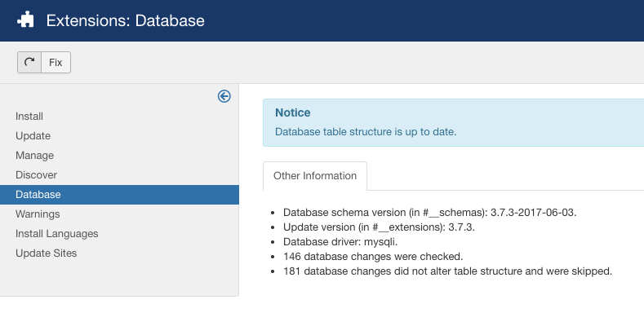The width and height of the screenshot is (644, 326).
Task: Select the highlighted Database menu item
Action: pyautogui.click(x=38, y=195)
